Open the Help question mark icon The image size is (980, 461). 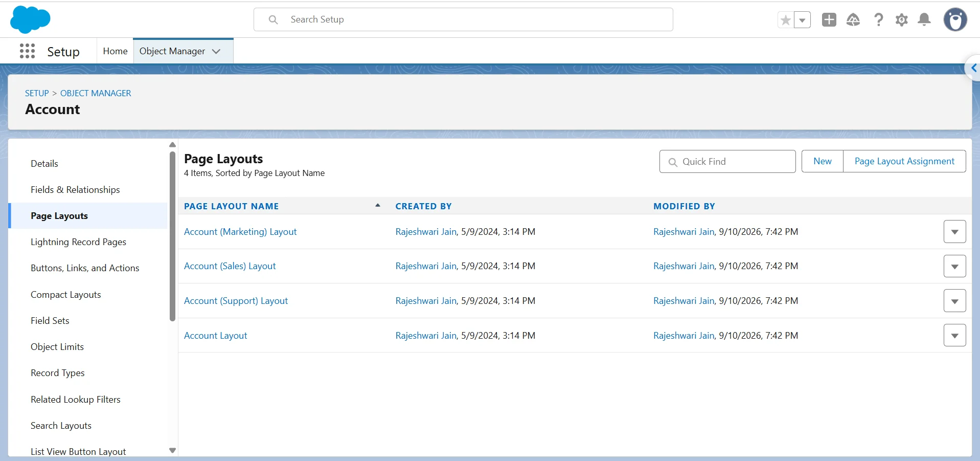coord(878,20)
